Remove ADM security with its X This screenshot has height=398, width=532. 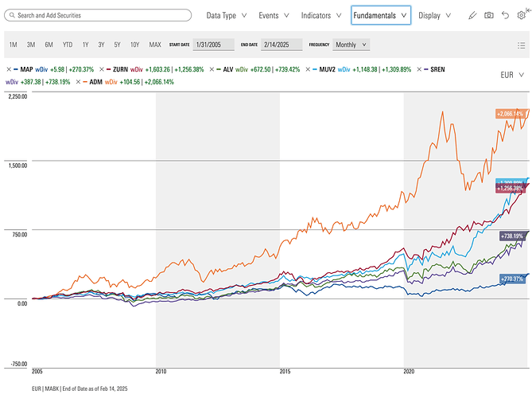pos(78,82)
